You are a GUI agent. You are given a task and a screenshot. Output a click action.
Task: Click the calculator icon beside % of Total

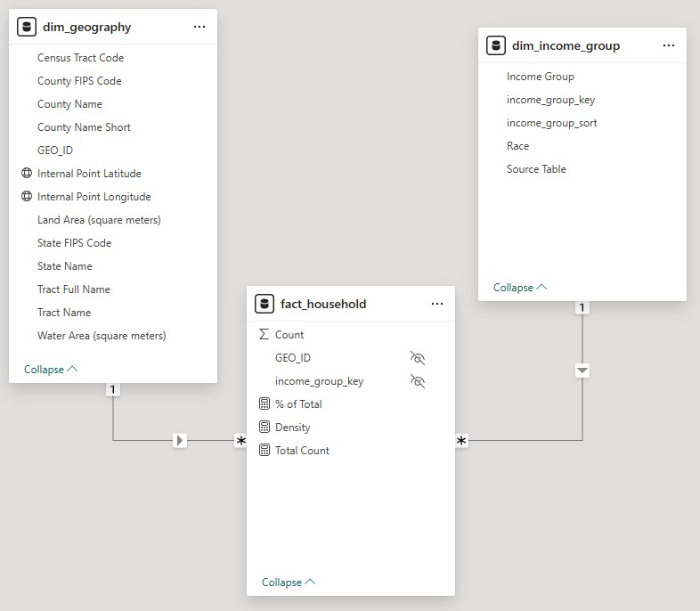pyautogui.click(x=264, y=404)
